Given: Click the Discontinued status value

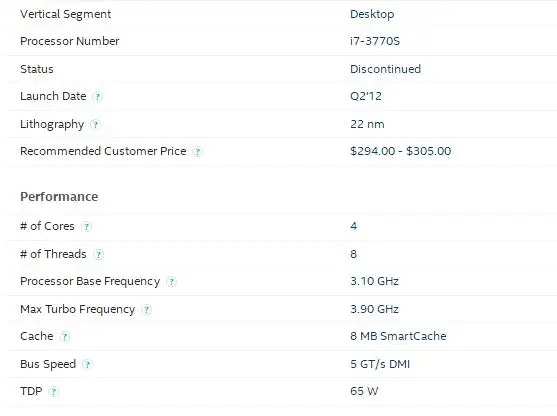Looking at the screenshot, I should tap(385, 69).
